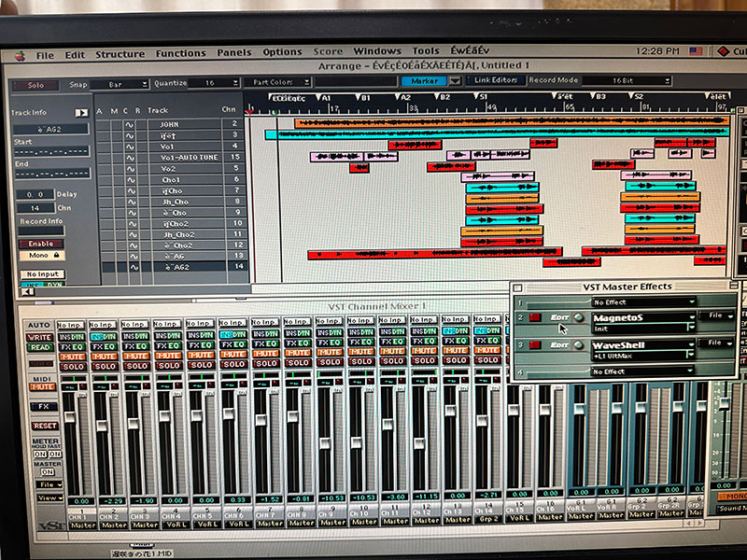Open the Snap Bar dropdown
747x560 pixels.
click(x=120, y=85)
